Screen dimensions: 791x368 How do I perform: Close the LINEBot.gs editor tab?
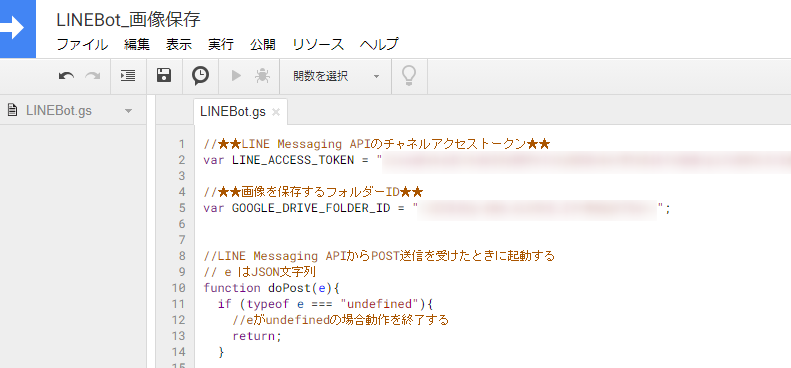(x=276, y=112)
